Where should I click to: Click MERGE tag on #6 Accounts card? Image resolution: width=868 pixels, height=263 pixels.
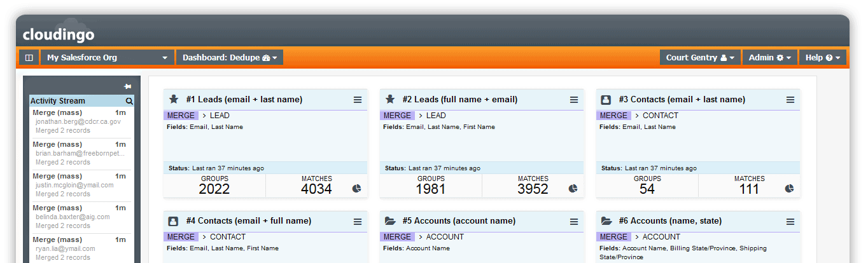click(614, 237)
